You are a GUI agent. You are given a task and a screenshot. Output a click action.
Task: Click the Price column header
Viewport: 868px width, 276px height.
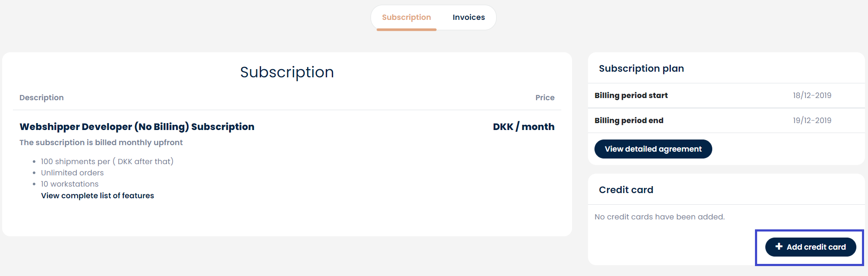(545, 98)
